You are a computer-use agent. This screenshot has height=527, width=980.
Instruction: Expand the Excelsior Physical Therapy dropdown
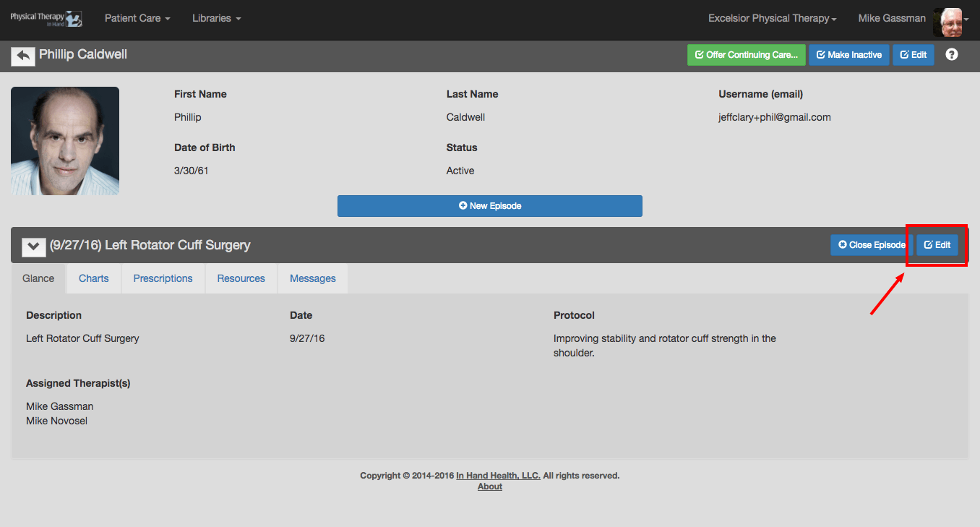(x=773, y=18)
